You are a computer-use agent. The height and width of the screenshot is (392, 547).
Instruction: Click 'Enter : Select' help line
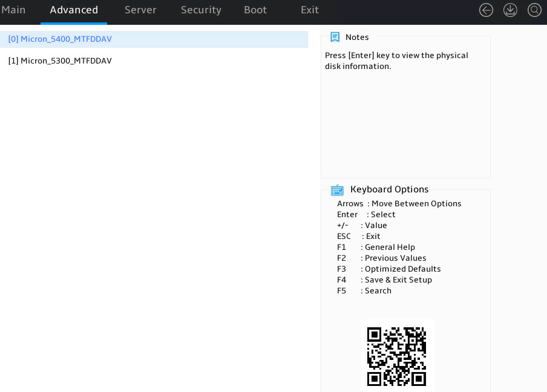point(366,215)
